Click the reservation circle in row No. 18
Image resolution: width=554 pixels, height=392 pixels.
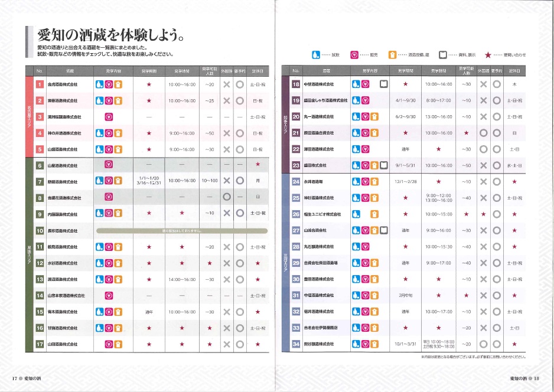tap(497, 84)
